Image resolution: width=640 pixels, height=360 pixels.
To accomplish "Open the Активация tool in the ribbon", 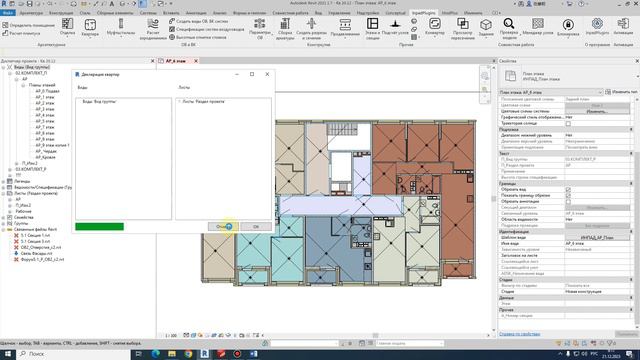I will [623, 27].
